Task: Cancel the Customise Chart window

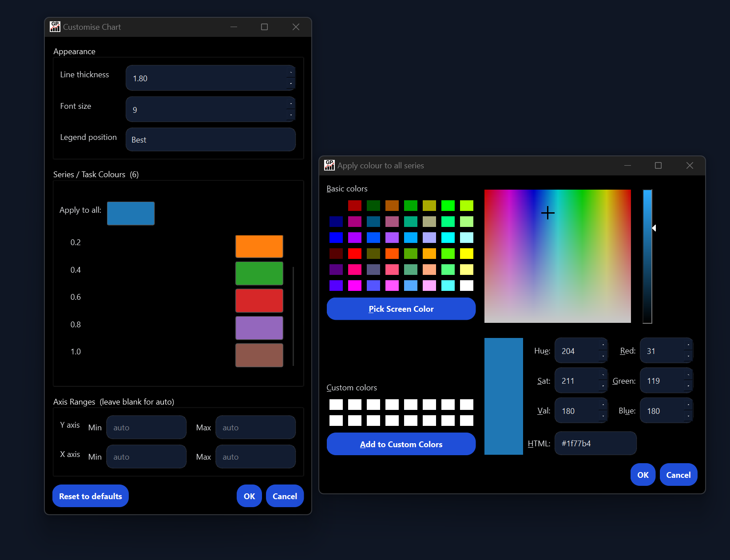Action: click(285, 496)
